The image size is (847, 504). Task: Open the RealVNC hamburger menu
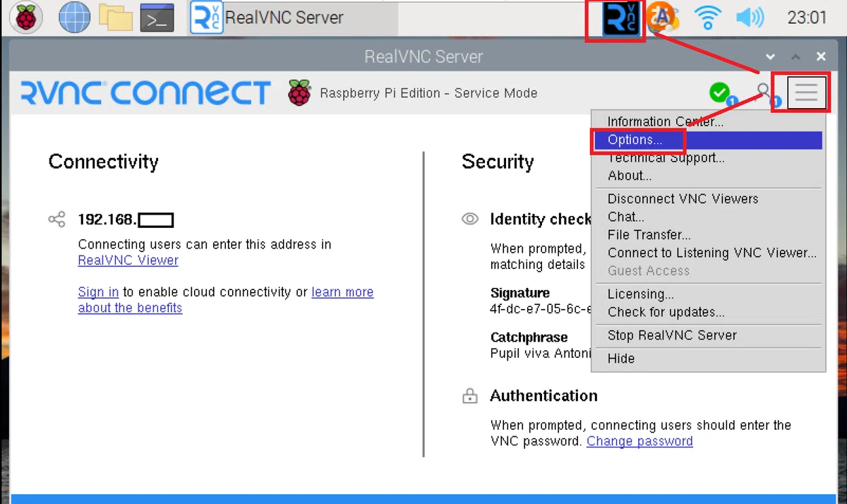pyautogui.click(x=806, y=92)
